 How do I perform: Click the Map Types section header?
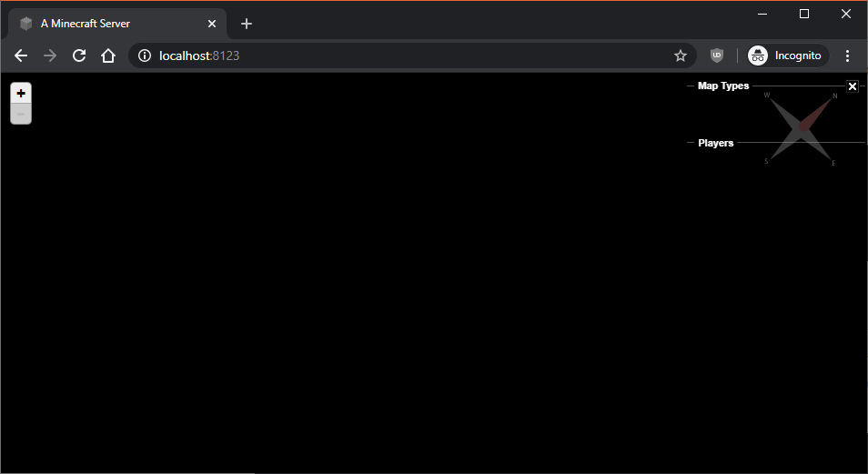[723, 86]
